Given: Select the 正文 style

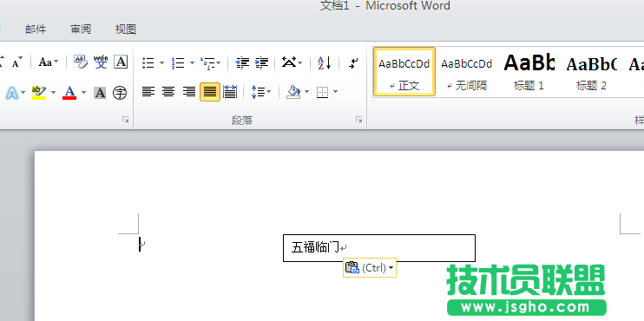Looking at the screenshot, I should tap(404, 72).
